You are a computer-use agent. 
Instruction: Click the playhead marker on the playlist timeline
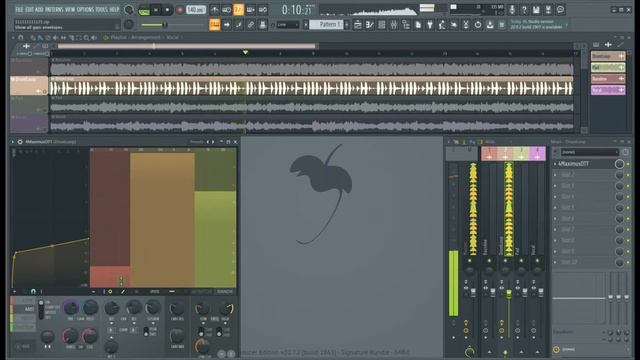click(x=245, y=52)
